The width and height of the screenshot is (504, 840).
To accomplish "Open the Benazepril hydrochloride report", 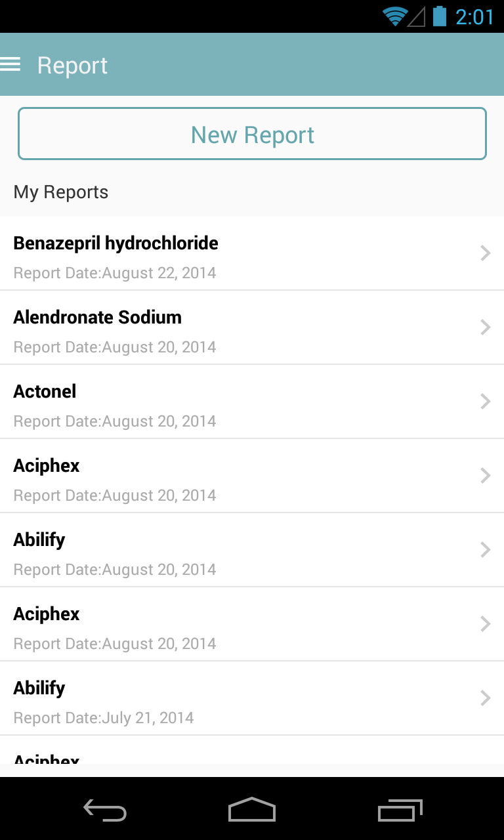I will 197,254.
